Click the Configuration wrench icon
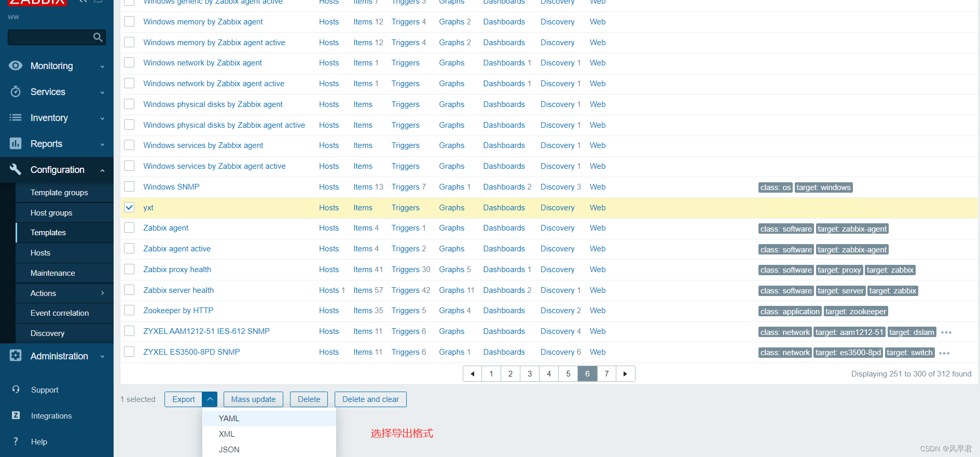The image size is (980, 457). [x=16, y=169]
